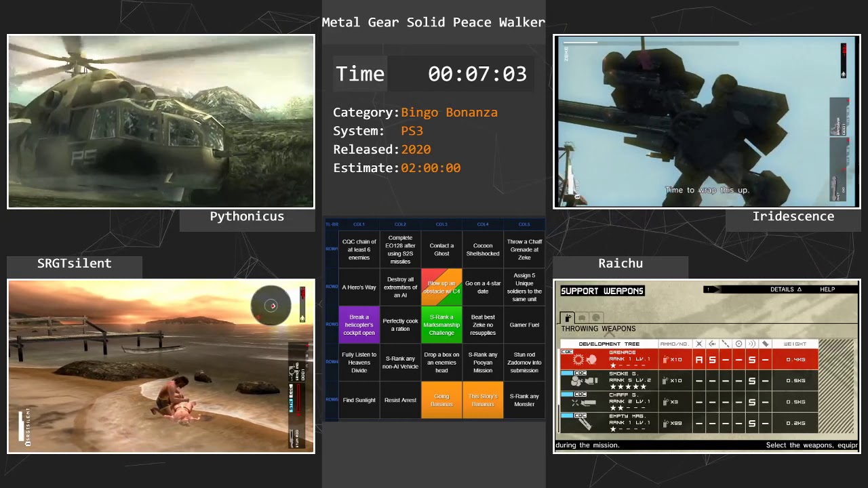Click the orange Going Bananas cell

(441, 400)
